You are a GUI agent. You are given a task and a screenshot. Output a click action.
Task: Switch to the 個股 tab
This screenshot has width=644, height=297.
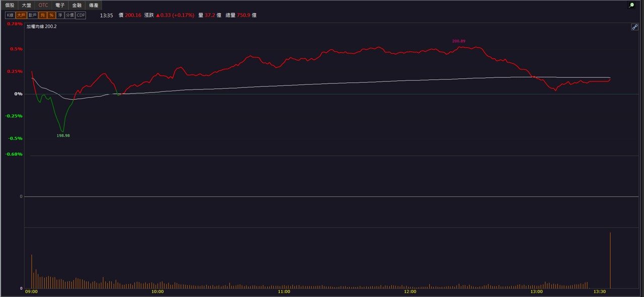(10, 5)
